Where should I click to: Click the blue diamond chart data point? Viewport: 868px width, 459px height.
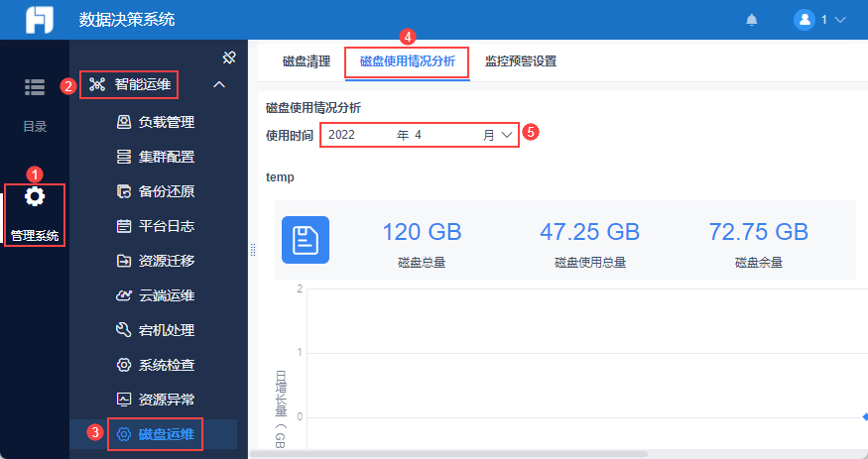(x=865, y=417)
